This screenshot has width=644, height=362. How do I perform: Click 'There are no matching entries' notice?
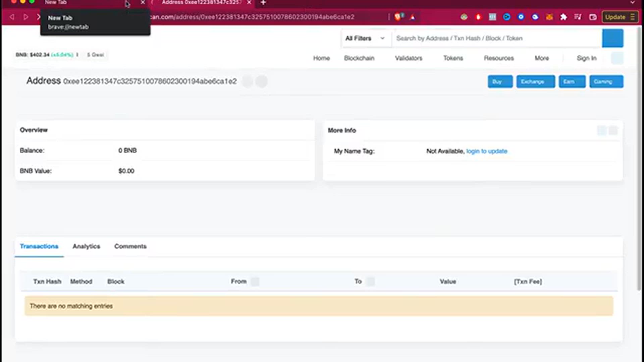[x=319, y=306]
